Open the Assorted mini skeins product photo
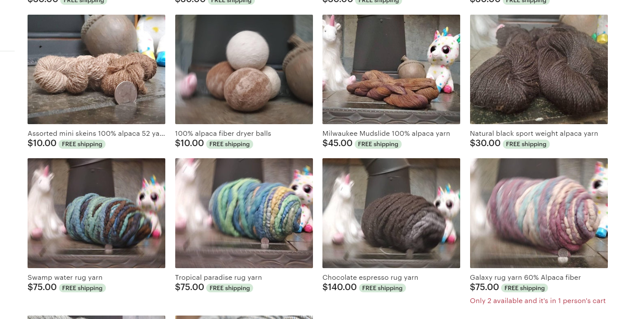644x319 pixels. point(96,69)
